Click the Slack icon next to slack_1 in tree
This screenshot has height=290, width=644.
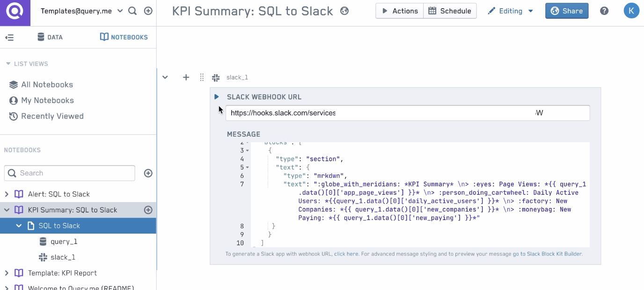(43, 257)
